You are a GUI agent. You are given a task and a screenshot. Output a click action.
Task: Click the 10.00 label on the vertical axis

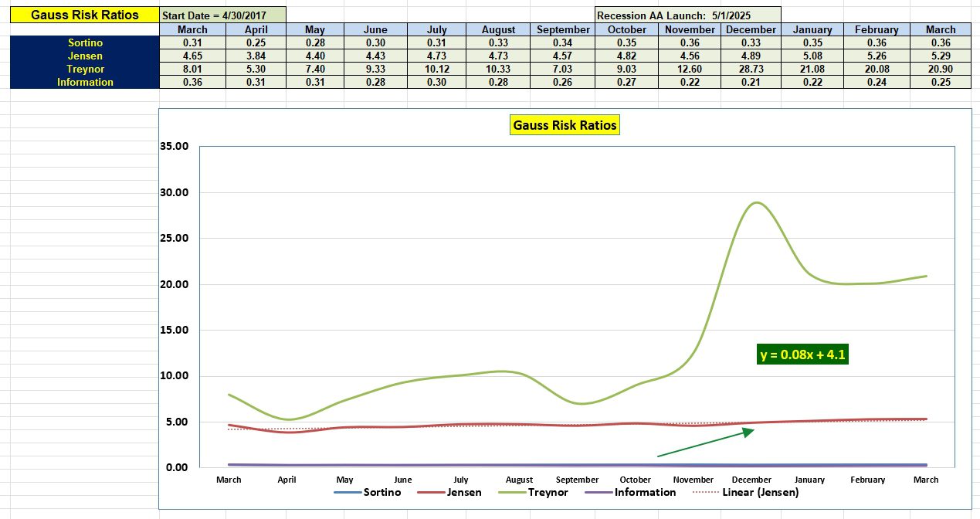pyautogui.click(x=175, y=376)
